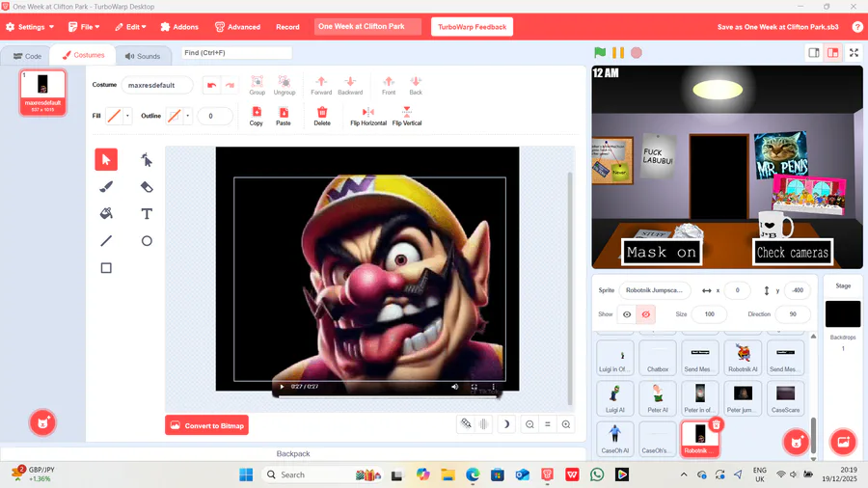The width and height of the screenshot is (868, 488).
Task: Bring selection to Front
Action: point(389,85)
